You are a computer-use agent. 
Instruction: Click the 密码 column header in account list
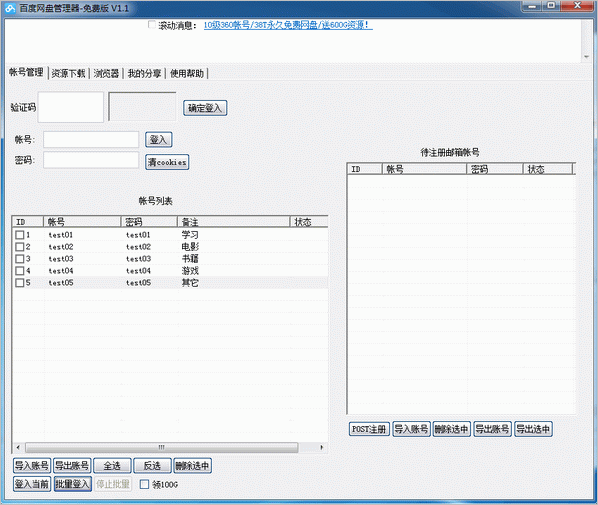click(x=150, y=222)
